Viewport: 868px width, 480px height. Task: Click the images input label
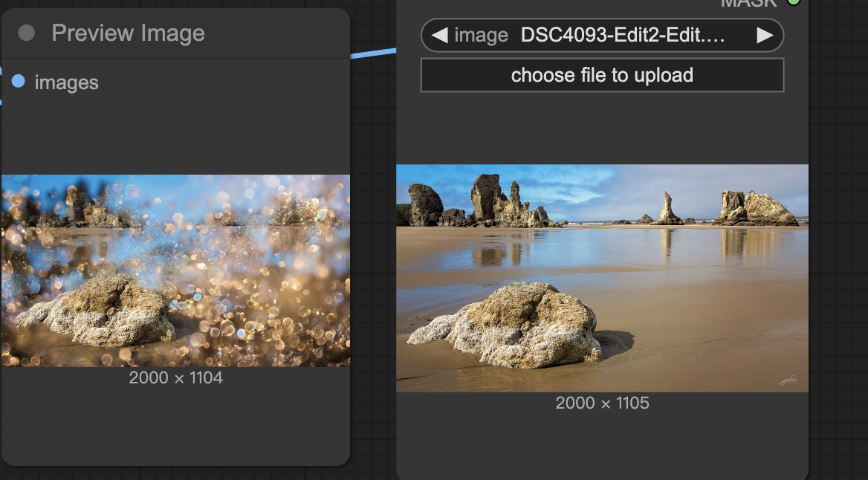pyautogui.click(x=66, y=82)
